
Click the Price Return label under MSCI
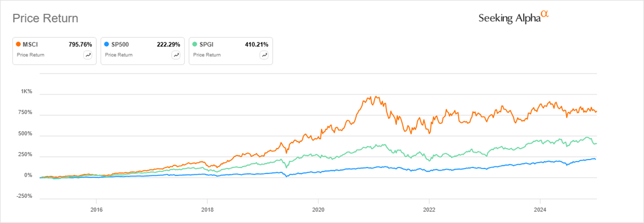tap(30, 55)
